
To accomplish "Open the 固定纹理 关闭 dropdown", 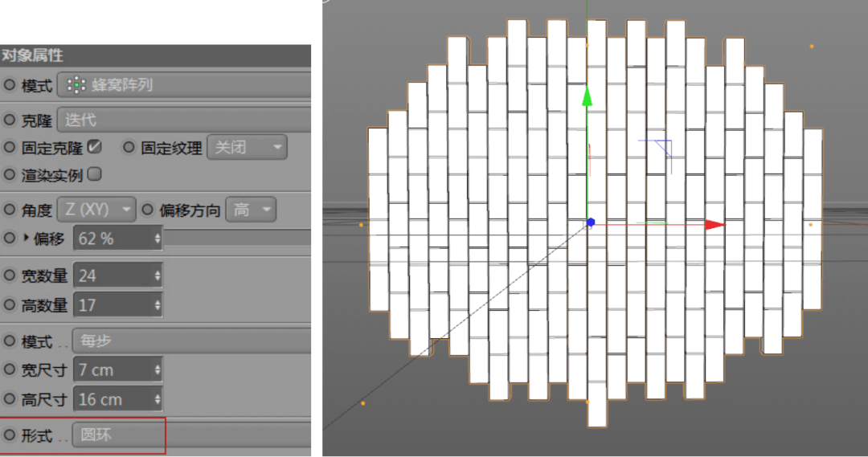I will 247,147.
